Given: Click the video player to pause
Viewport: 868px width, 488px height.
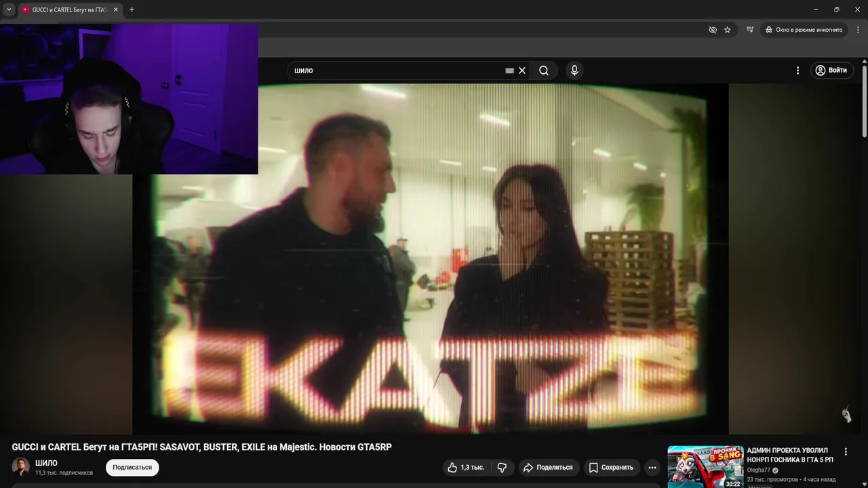Looking at the screenshot, I should [x=430, y=258].
